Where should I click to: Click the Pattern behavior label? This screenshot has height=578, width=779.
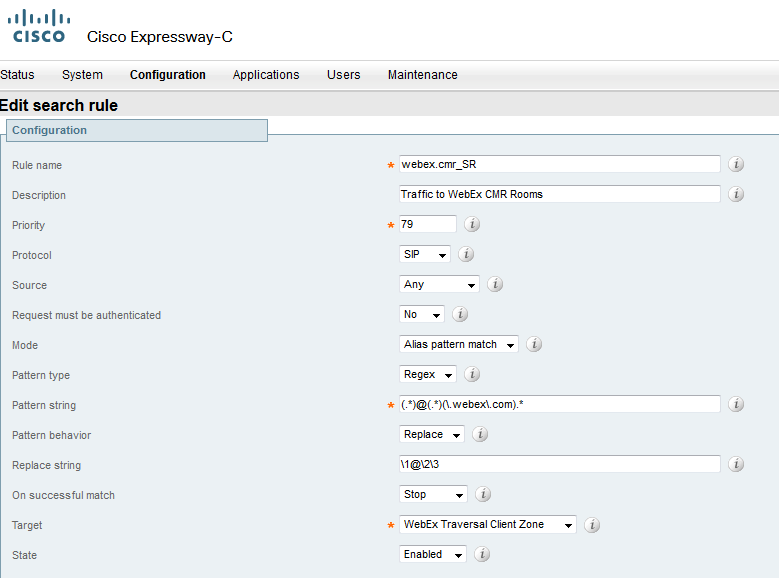pos(52,435)
